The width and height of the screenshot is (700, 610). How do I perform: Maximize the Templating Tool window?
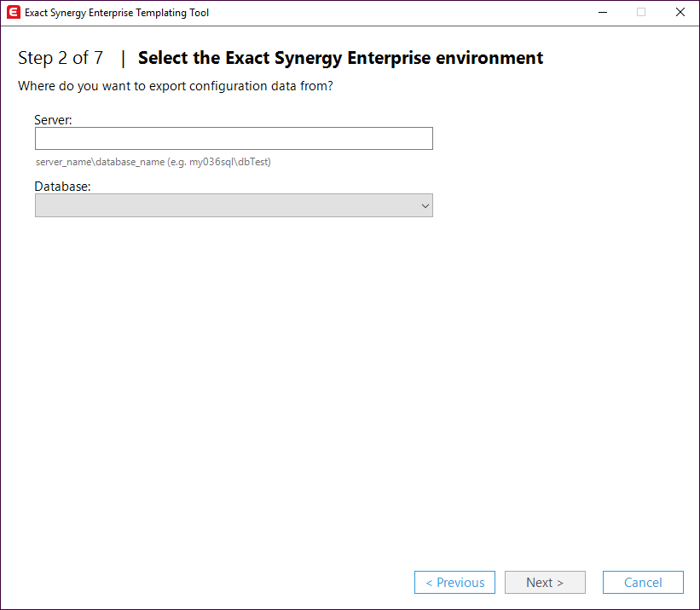click(641, 13)
